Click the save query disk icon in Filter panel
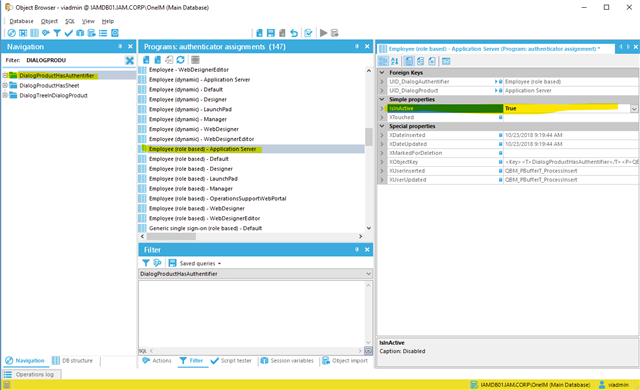Screen dimensions: 640x390 pyautogui.click(x=172, y=263)
